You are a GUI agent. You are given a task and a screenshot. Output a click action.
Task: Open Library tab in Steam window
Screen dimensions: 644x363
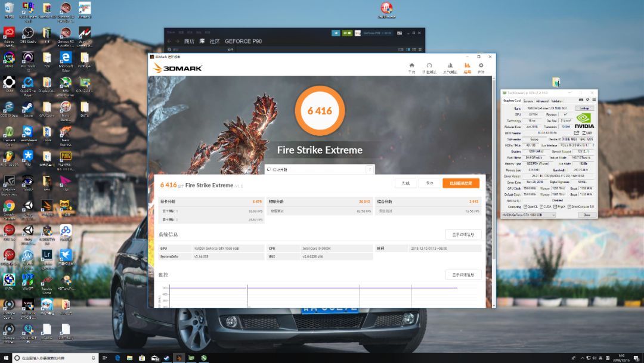click(202, 41)
